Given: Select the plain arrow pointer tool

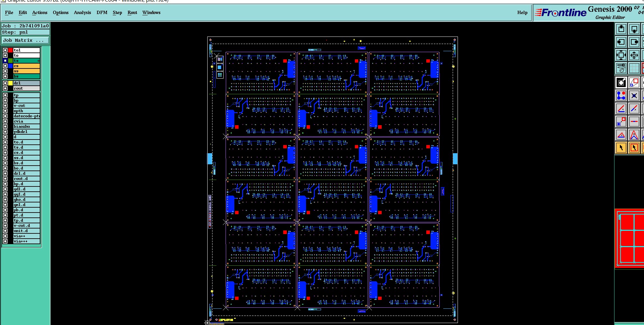Looking at the screenshot, I should pyautogui.click(x=621, y=148).
